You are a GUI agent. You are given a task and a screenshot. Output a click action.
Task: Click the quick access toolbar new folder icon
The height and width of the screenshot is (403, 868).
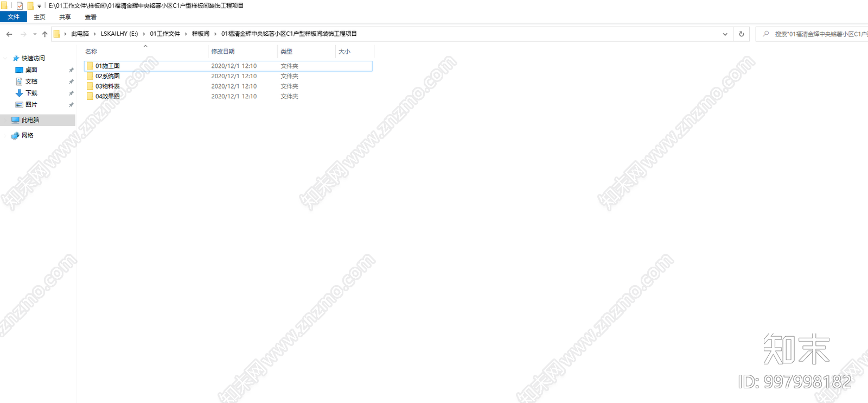(x=30, y=5)
